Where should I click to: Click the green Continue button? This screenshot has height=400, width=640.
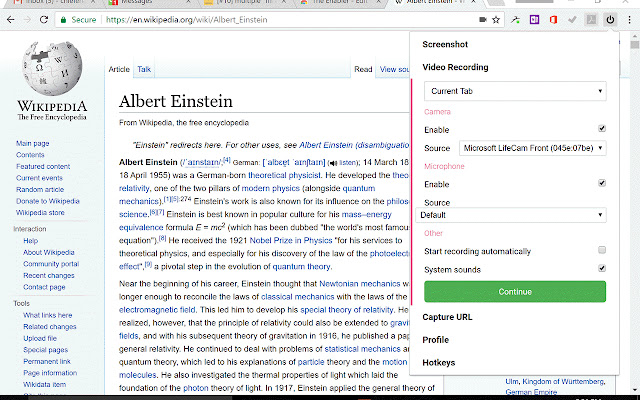click(x=515, y=291)
